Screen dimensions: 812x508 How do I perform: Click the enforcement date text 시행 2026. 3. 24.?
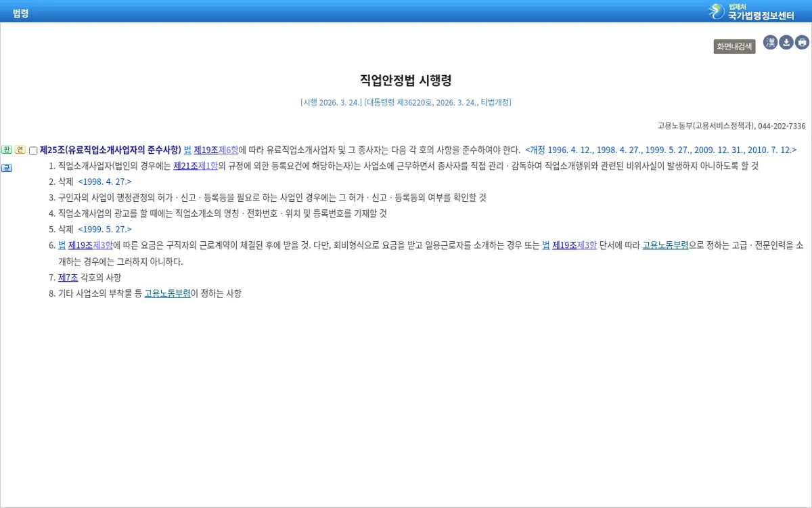click(331, 102)
